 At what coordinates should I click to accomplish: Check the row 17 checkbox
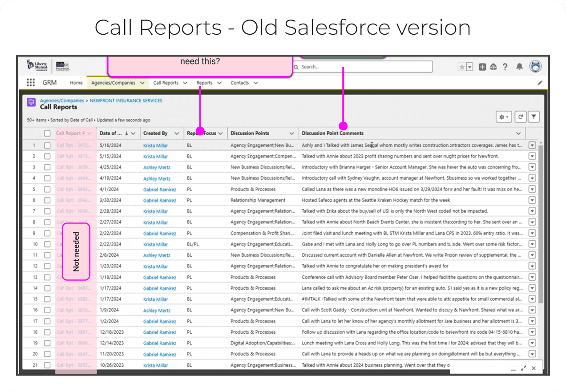47,321
